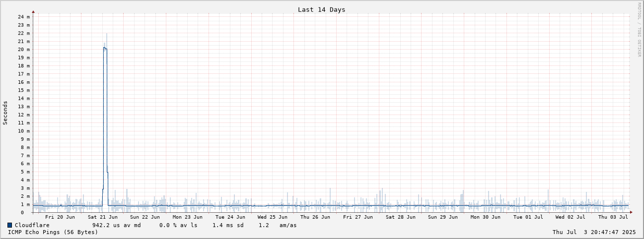This screenshot has height=239, width=644.
Task: Select the Cloudflare legend label
Action: pos(32,225)
